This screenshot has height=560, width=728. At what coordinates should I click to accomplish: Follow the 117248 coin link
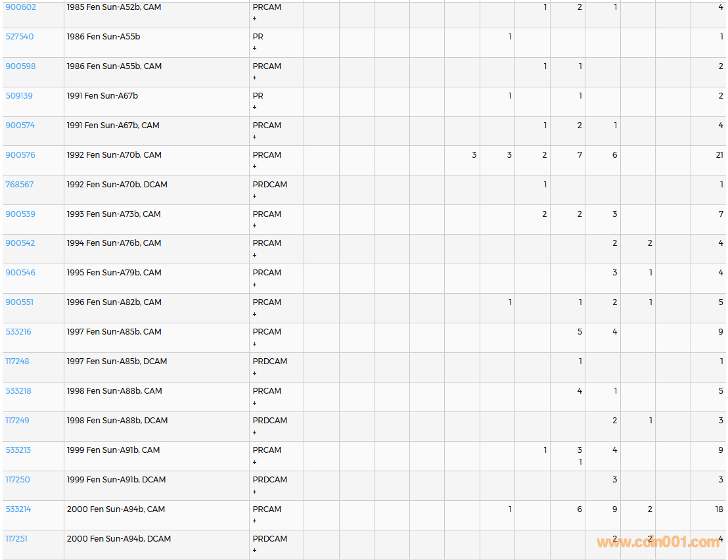(x=18, y=362)
